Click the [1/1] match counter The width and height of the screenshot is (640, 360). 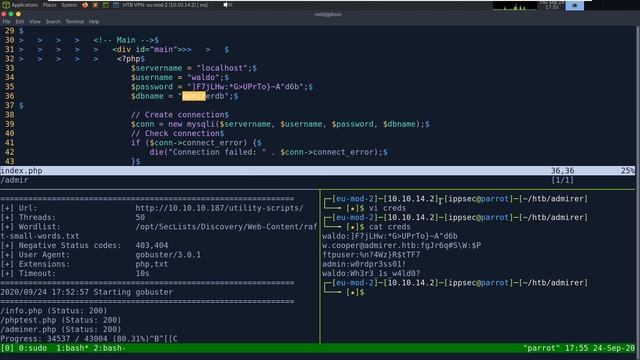pos(562,180)
